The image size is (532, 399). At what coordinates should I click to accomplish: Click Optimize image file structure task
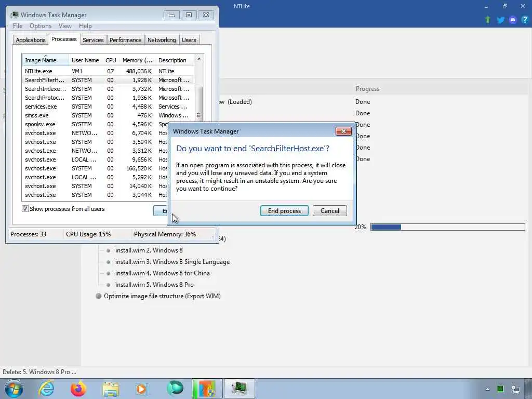click(162, 296)
